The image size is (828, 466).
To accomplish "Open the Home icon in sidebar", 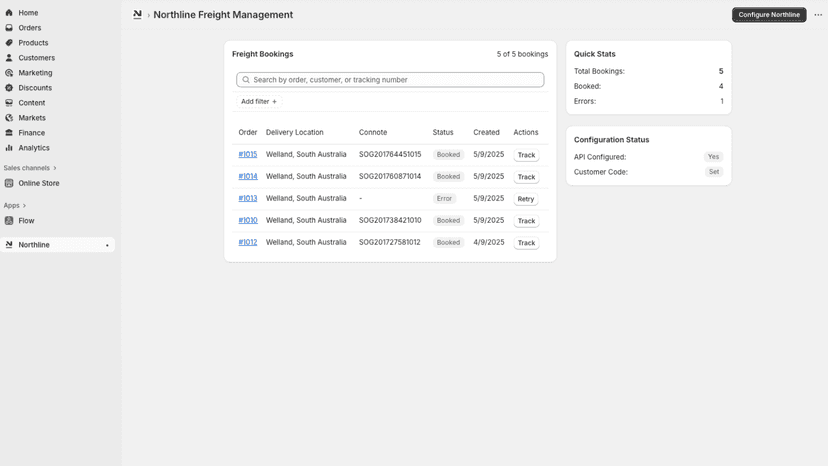I will [x=9, y=13].
